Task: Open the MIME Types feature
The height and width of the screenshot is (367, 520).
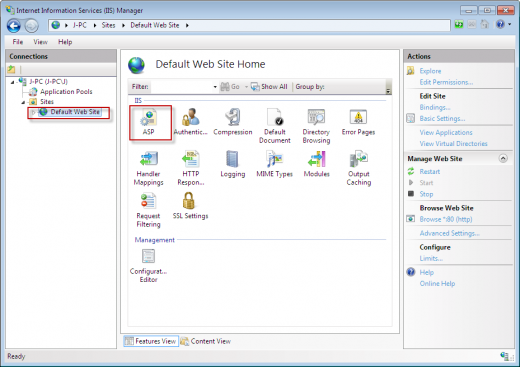Action: pos(274,164)
